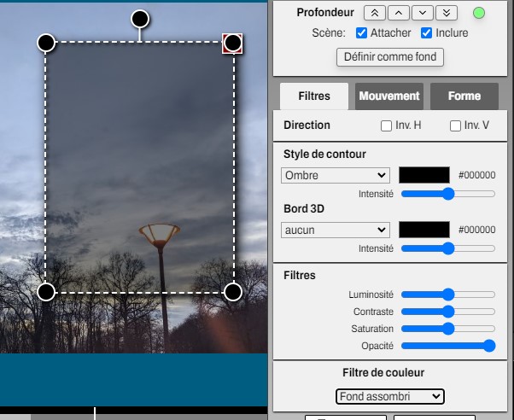Enable the Inv. V direction checkbox
The image size is (514, 420).
point(455,125)
